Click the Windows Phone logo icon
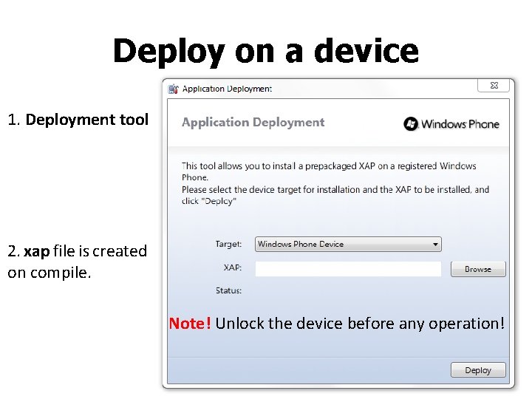This screenshot has height=399, width=532. (x=411, y=124)
